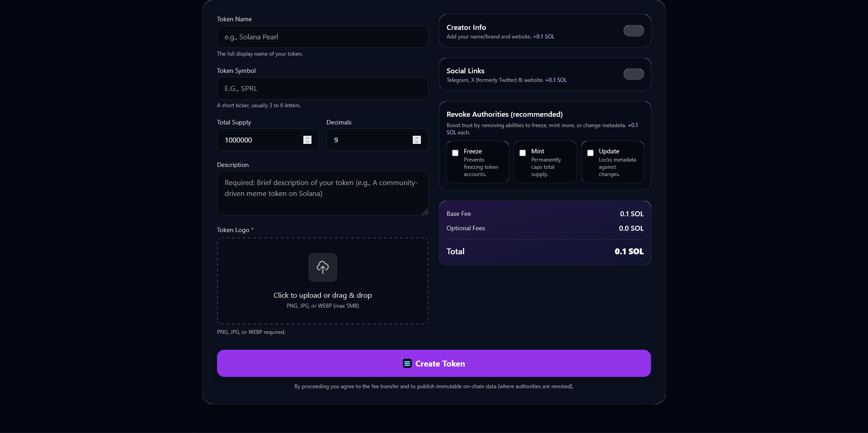Check the Freeze authority checkbox
Image resolution: width=868 pixels, height=433 pixels.
pos(455,153)
